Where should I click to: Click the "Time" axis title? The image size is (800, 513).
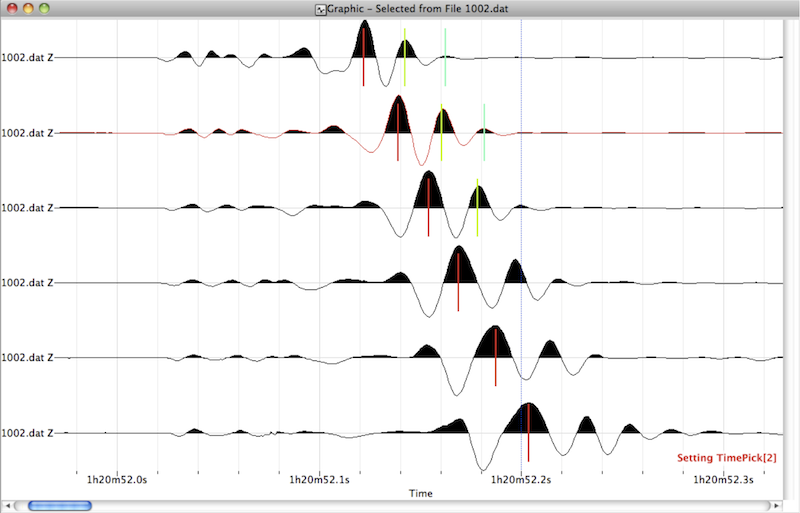pyautogui.click(x=419, y=494)
